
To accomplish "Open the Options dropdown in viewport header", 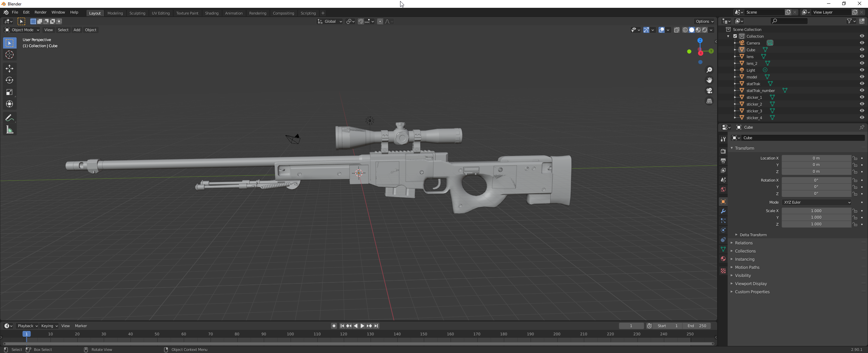I will (704, 21).
